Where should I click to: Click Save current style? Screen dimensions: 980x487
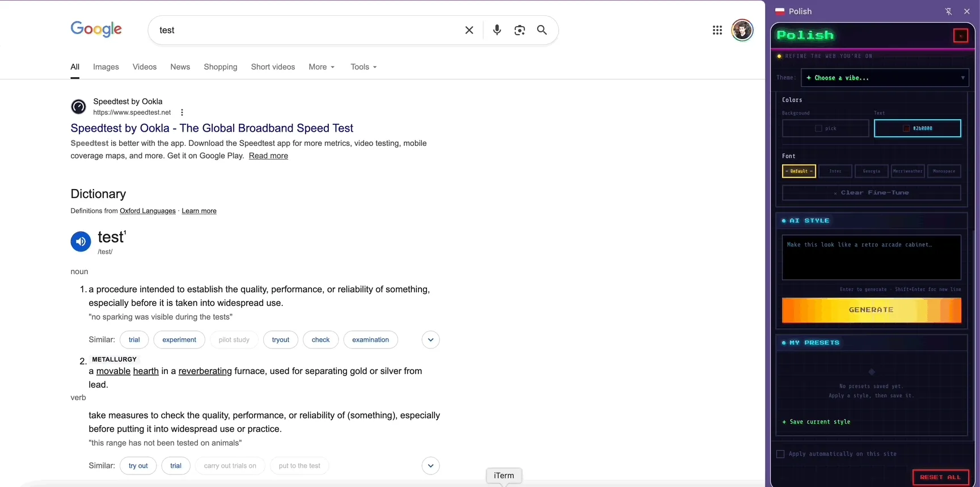816,422
